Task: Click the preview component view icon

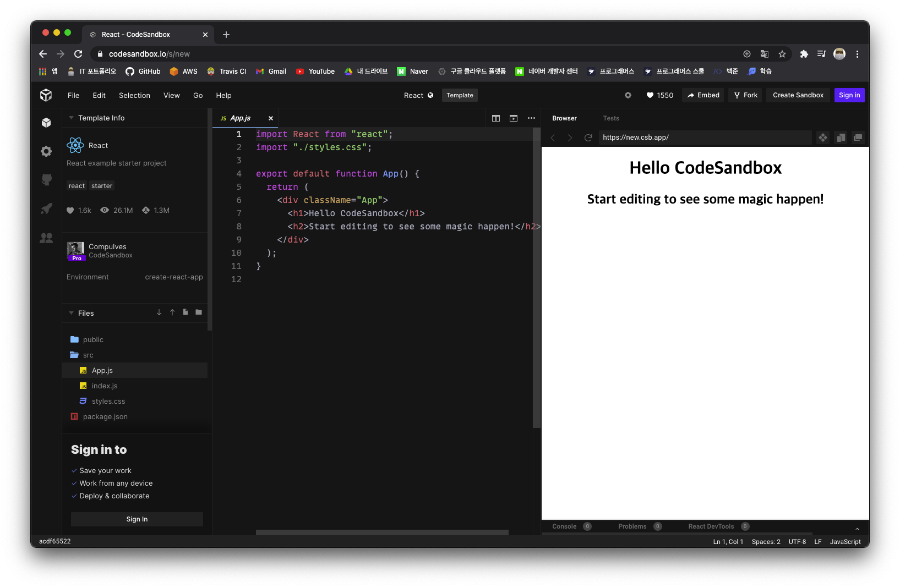Action: (823, 138)
